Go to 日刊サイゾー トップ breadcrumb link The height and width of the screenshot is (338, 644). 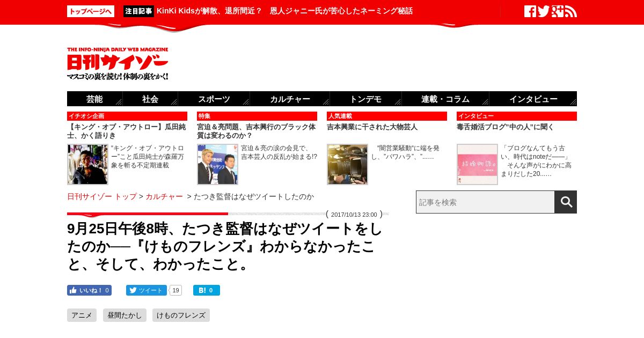(x=102, y=196)
